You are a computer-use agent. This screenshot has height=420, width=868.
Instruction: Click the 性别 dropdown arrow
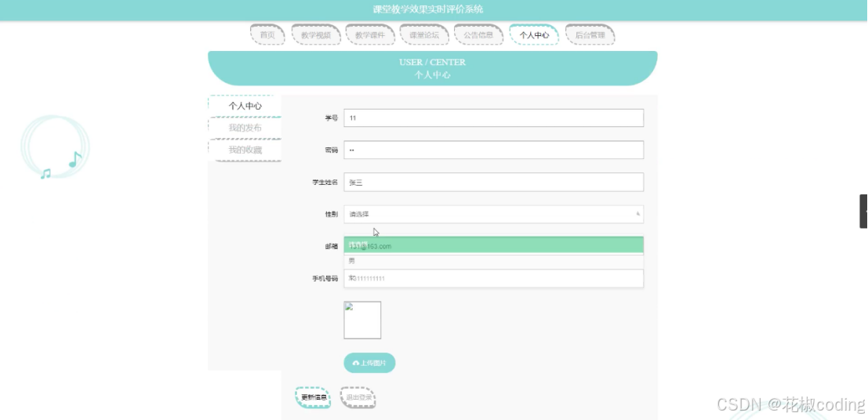[x=637, y=214]
